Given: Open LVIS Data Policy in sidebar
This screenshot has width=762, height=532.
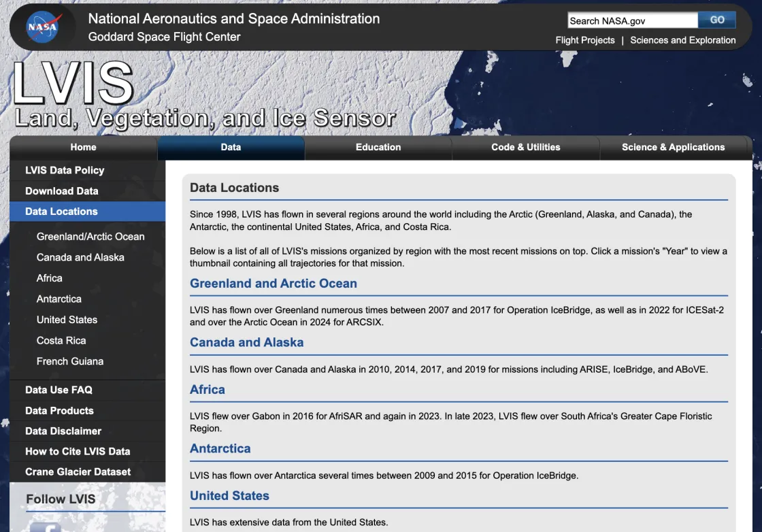Looking at the screenshot, I should pyautogui.click(x=88, y=171).
